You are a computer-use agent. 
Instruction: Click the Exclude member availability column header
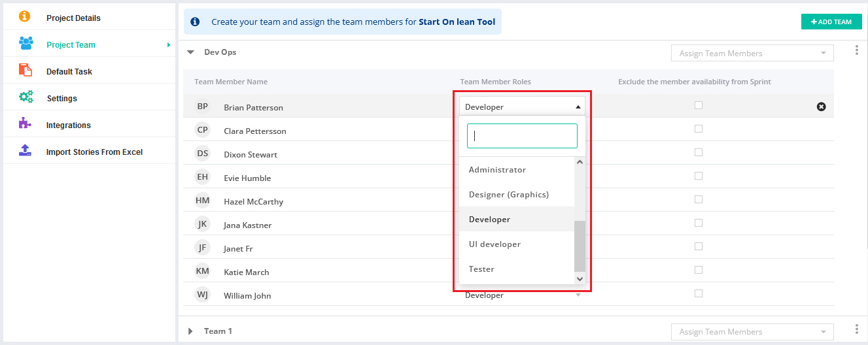click(695, 82)
